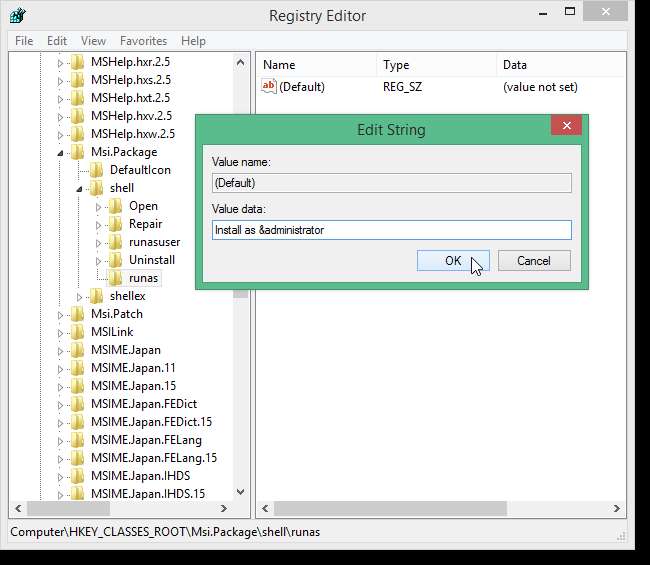The width and height of the screenshot is (650, 565).
Task: Click the MSIME.Japan.IHDS folder icon
Action: pyautogui.click(x=77, y=476)
